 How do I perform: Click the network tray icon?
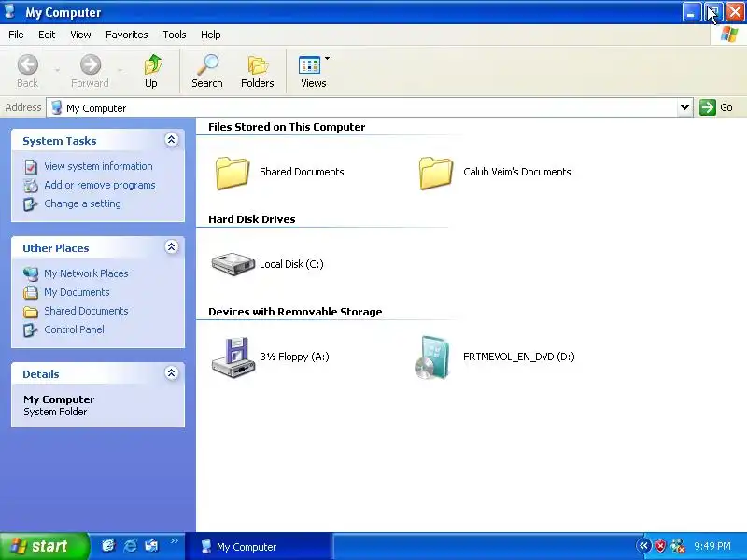coord(678,546)
